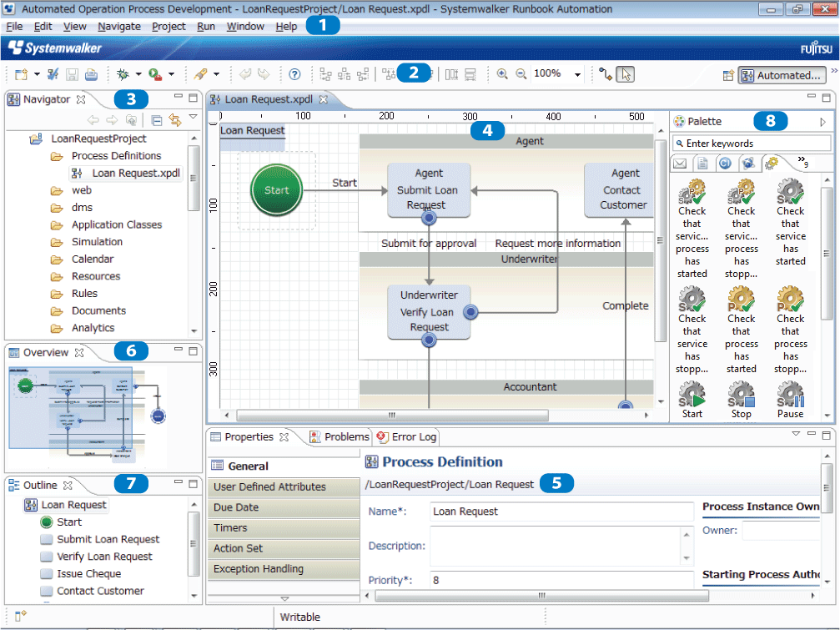Click the Run launch icon
The width and height of the screenshot is (840, 630).
click(155, 74)
